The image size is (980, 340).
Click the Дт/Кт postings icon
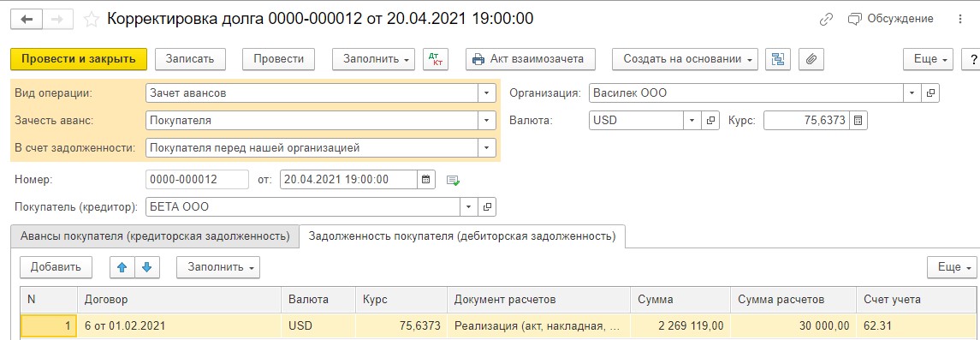(437, 59)
